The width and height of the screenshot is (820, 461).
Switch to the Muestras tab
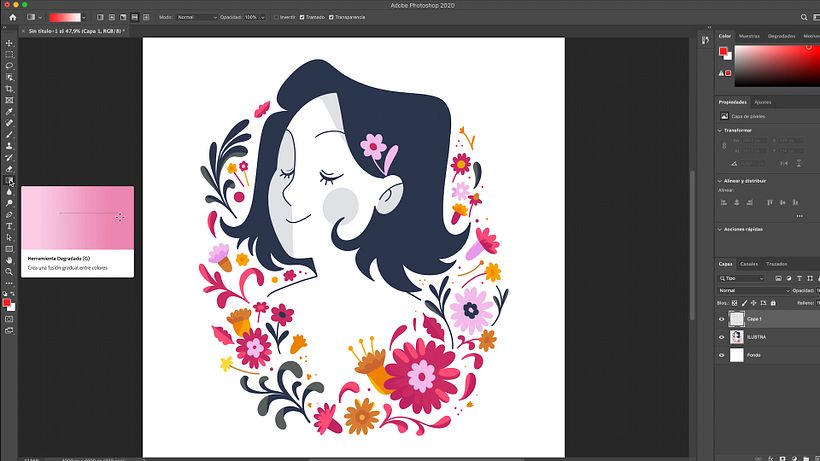(749, 36)
